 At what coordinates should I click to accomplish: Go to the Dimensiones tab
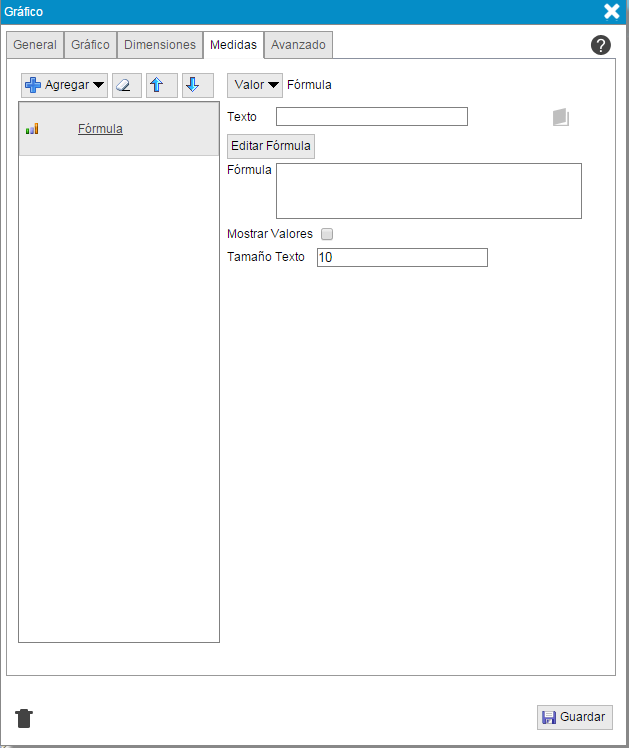pos(160,45)
